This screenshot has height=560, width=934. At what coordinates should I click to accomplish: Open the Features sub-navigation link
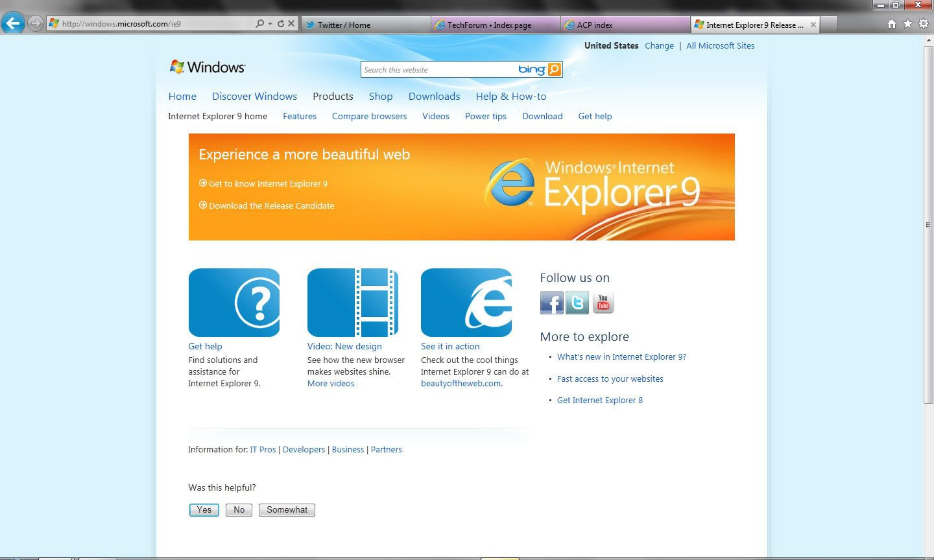[x=300, y=116]
